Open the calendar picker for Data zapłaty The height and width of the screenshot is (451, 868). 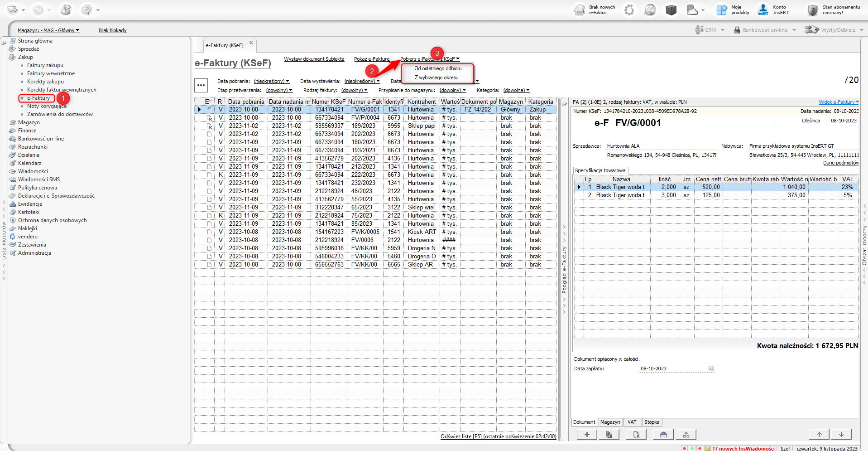(x=711, y=369)
